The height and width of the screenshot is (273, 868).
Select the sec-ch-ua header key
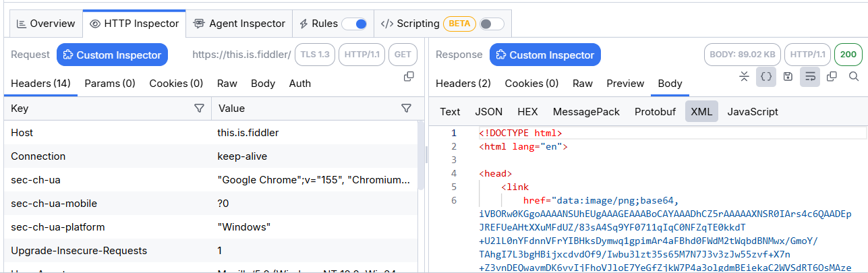35,180
